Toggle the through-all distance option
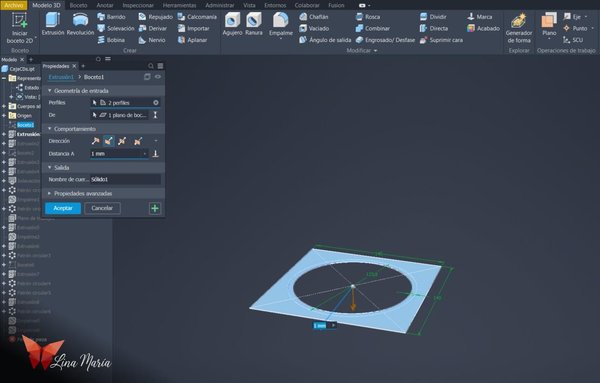600x383 pixels. click(x=155, y=154)
